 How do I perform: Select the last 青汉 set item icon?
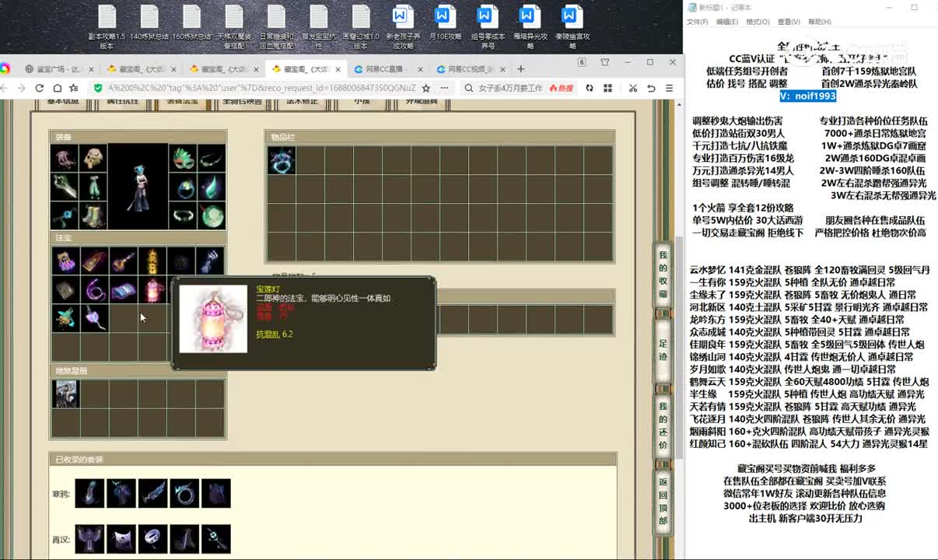[x=216, y=538]
